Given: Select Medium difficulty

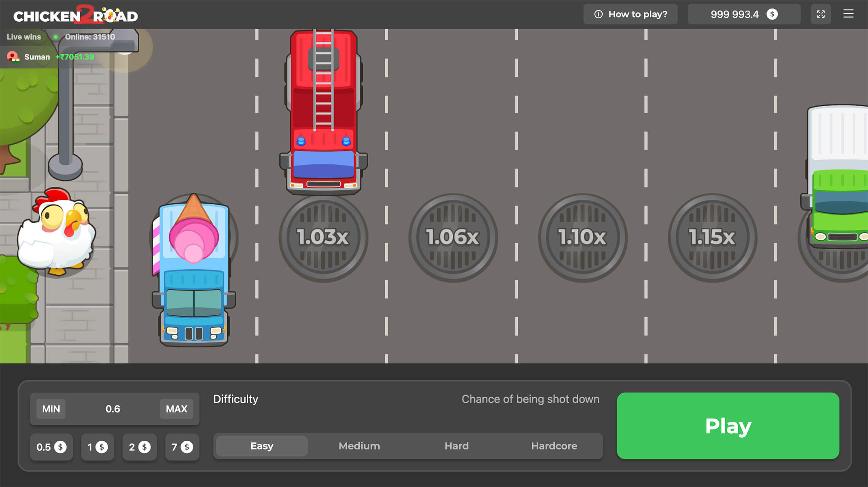Looking at the screenshot, I should coord(359,446).
